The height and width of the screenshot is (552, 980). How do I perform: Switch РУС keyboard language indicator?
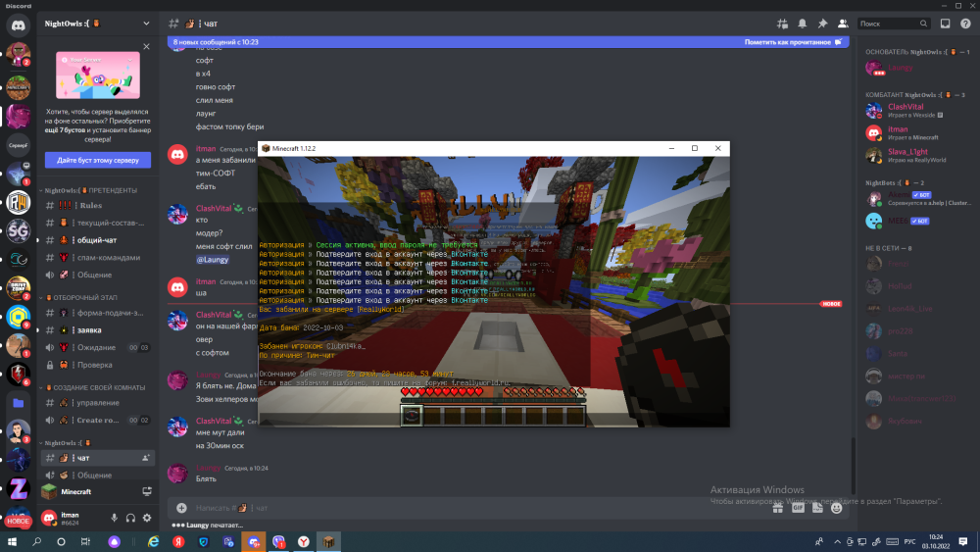pyautogui.click(x=910, y=541)
